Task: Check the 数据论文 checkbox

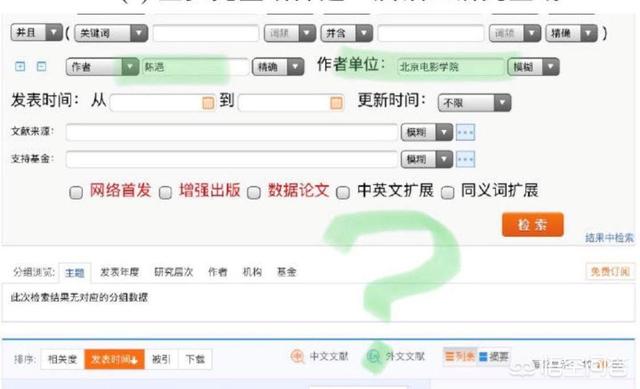Action: click(x=254, y=192)
